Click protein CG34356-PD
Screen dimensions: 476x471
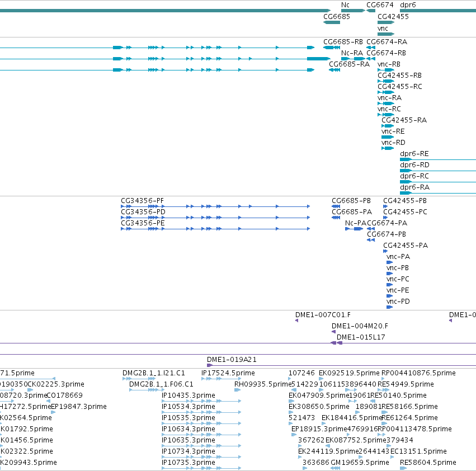(143, 212)
